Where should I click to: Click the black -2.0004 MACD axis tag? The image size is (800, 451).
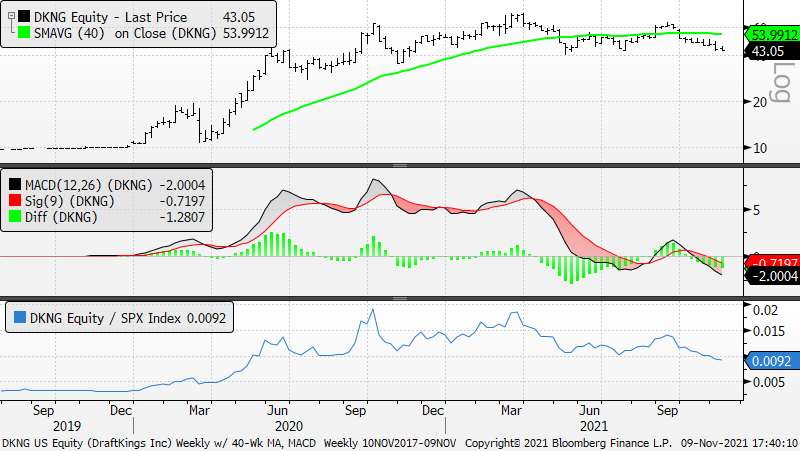(x=772, y=276)
